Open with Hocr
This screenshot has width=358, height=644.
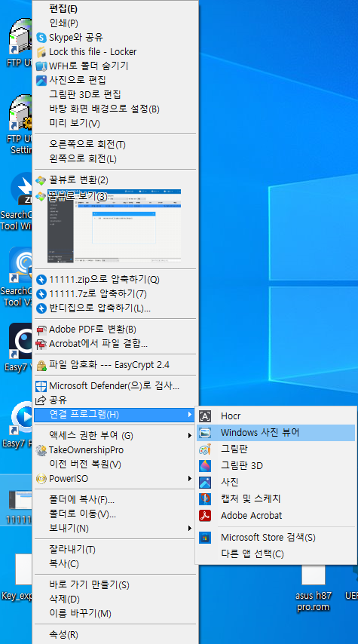click(x=276, y=416)
